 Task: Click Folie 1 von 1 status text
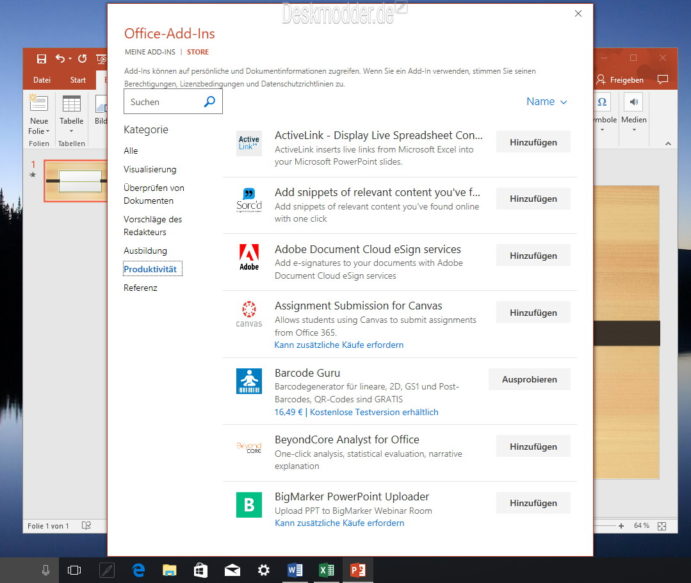[x=48, y=526]
